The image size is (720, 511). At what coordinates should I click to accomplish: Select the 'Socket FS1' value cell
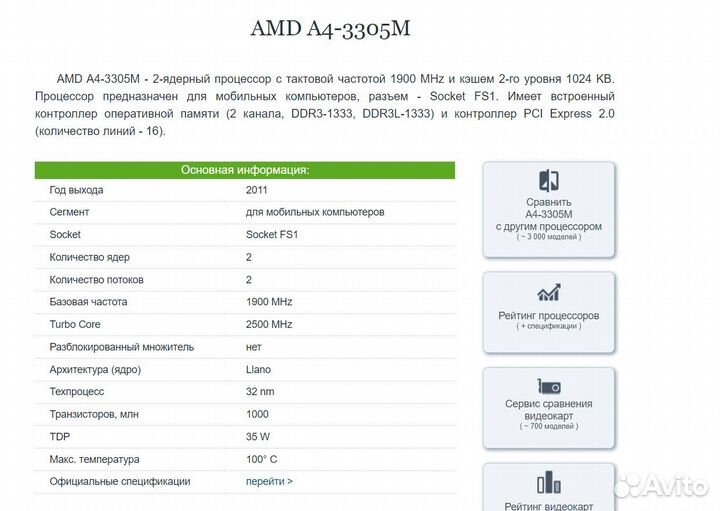[272, 235]
